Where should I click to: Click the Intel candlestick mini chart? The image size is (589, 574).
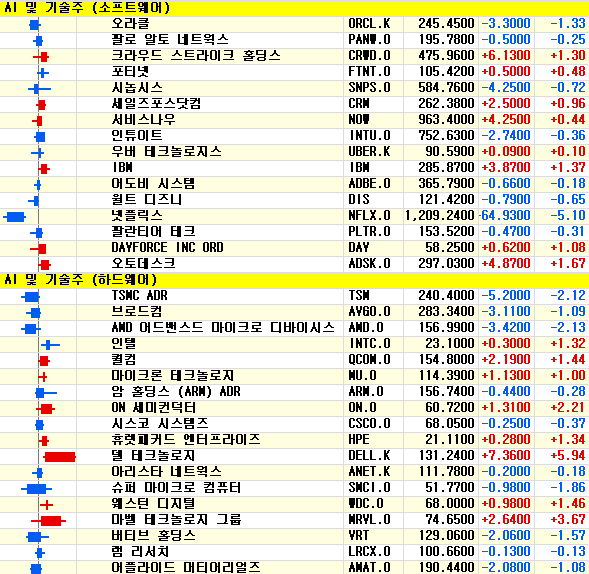click(50, 344)
